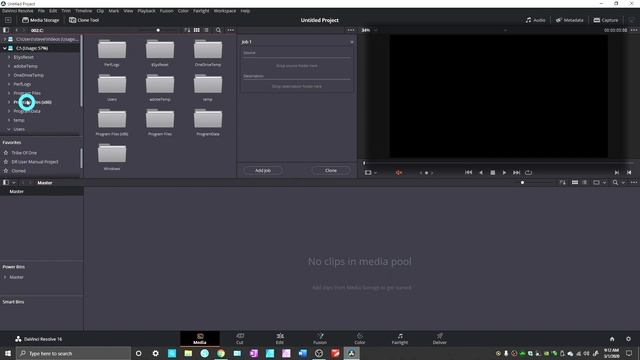Expand the temp tree folder

(x=9, y=120)
